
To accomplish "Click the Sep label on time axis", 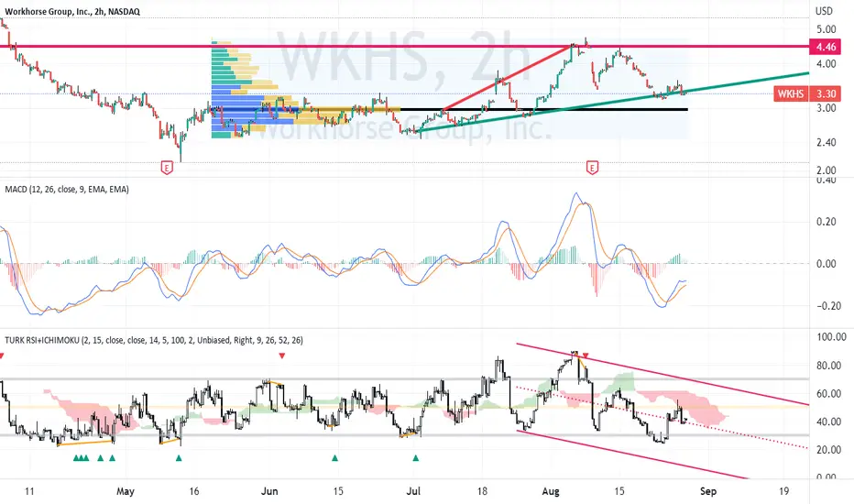I will [x=708, y=491].
